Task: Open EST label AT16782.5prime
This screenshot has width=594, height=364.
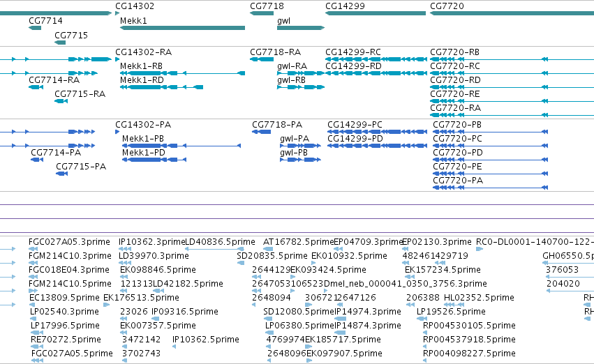Action: click(x=299, y=242)
